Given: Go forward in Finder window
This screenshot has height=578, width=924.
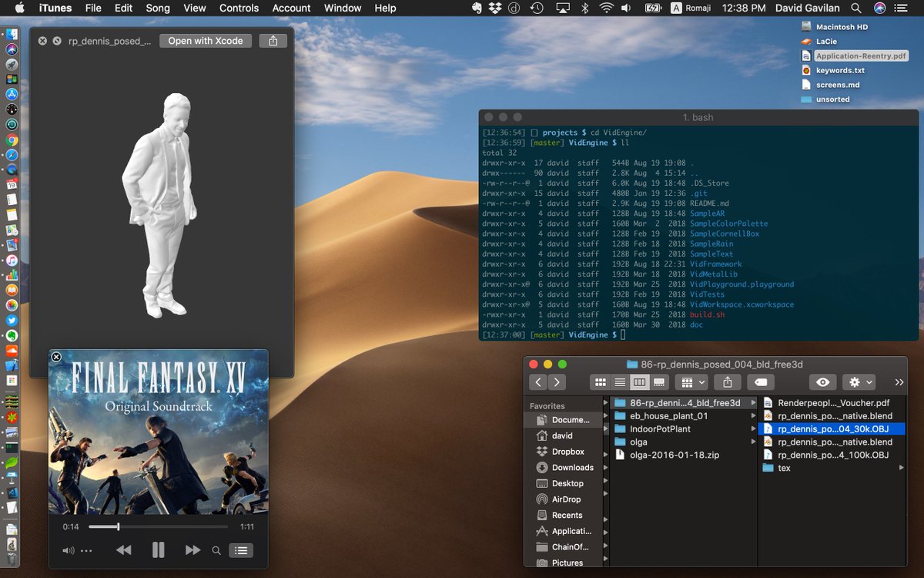Looking at the screenshot, I should [x=556, y=382].
